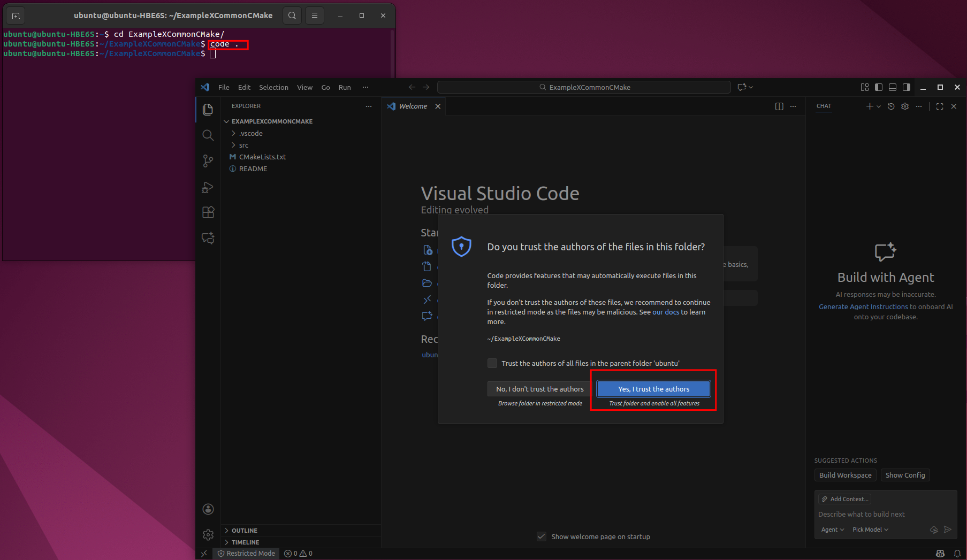Click the remote window indicator in status bar

204,554
